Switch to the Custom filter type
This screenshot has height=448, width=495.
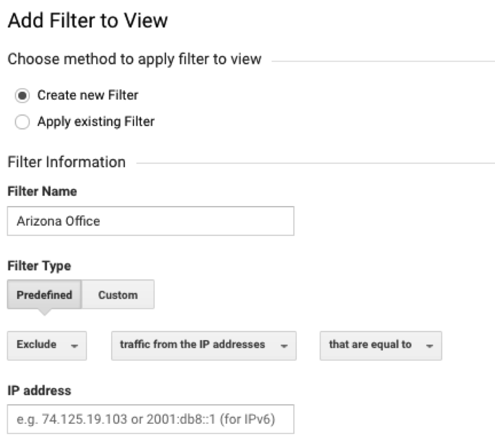[x=118, y=295]
